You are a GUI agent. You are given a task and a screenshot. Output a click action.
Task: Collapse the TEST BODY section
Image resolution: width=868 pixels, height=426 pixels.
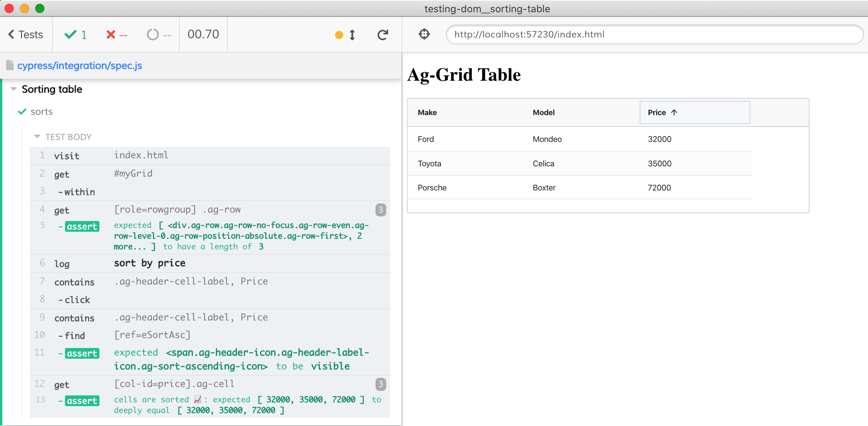[x=37, y=137]
